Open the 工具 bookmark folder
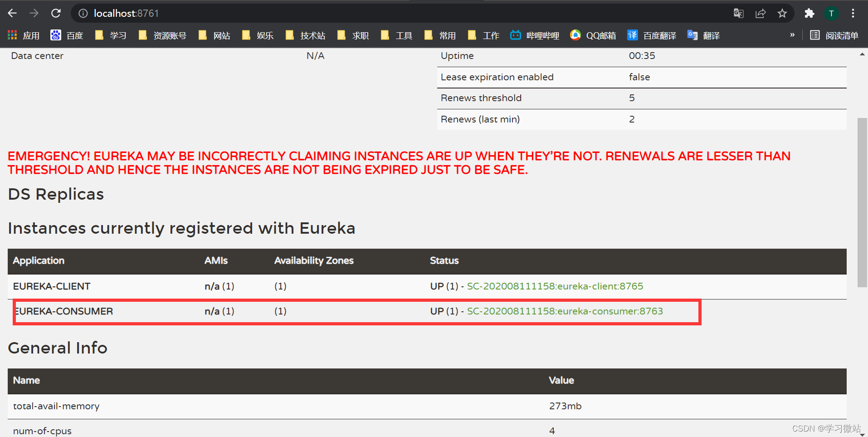Image resolution: width=868 pixels, height=437 pixels. click(396, 35)
